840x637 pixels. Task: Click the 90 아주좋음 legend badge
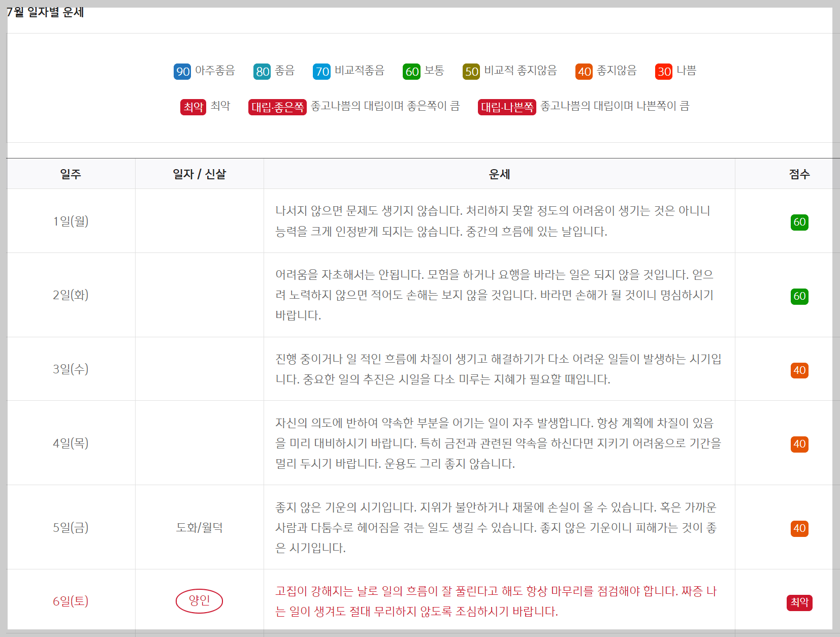pyautogui.click(x=182, y=72)
